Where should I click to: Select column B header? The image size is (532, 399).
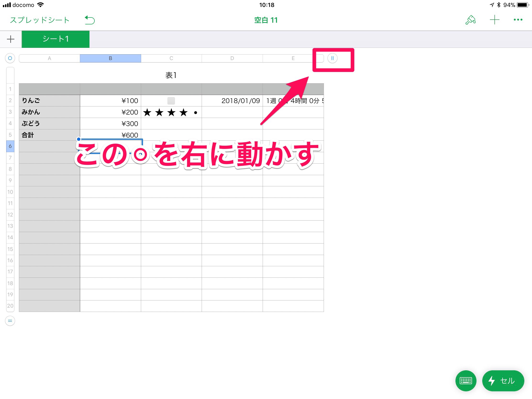pos(110,58)
